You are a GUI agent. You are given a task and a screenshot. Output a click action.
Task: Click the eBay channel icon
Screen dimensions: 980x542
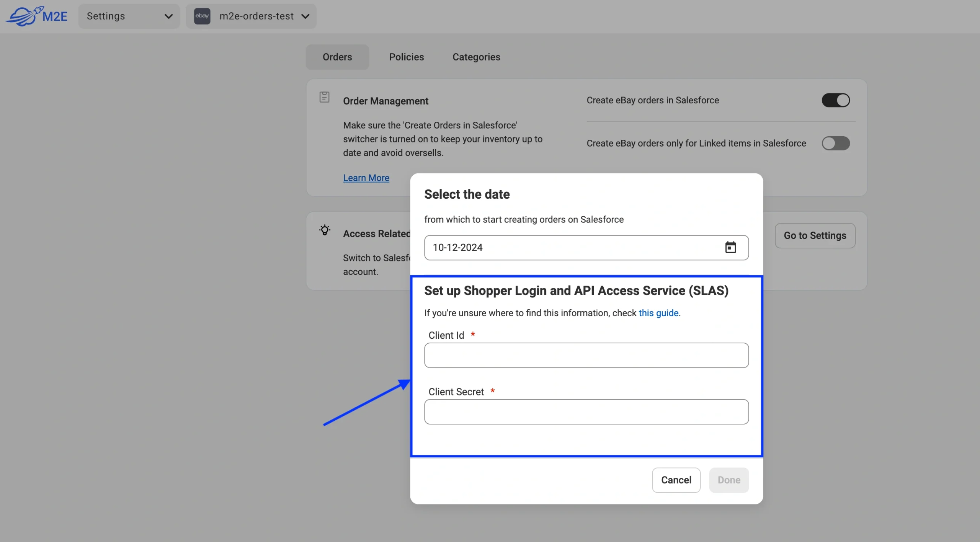[202, 16]
